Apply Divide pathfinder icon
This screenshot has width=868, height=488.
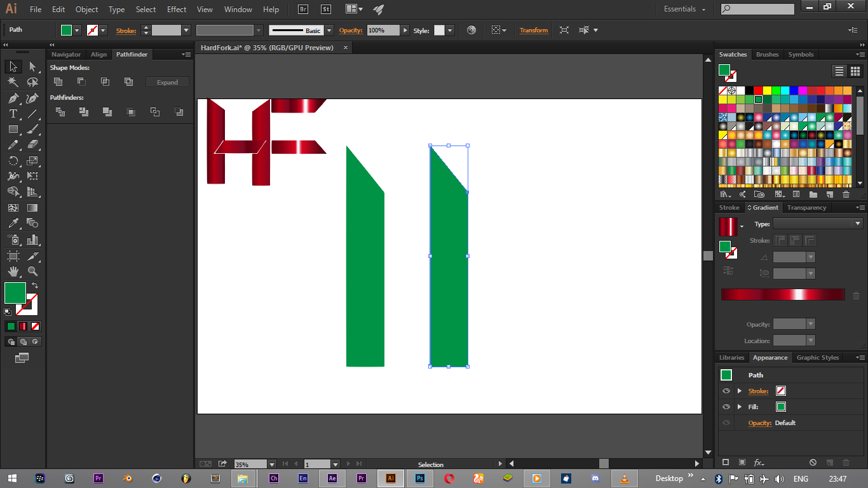60,112
